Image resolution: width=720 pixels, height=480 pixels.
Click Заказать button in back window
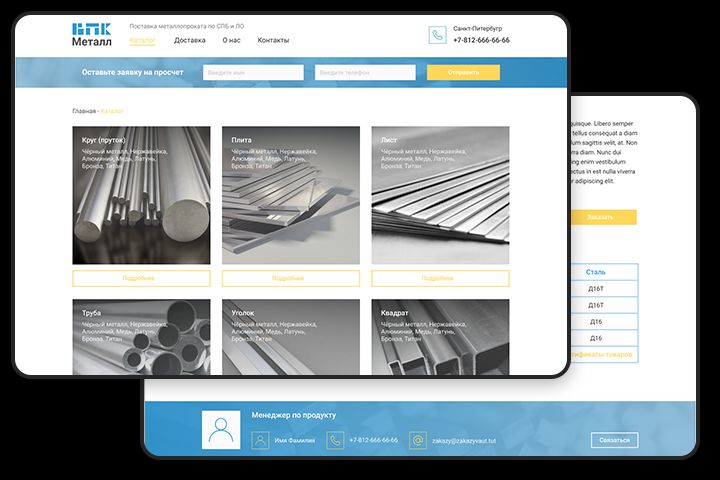coord(603,217)
